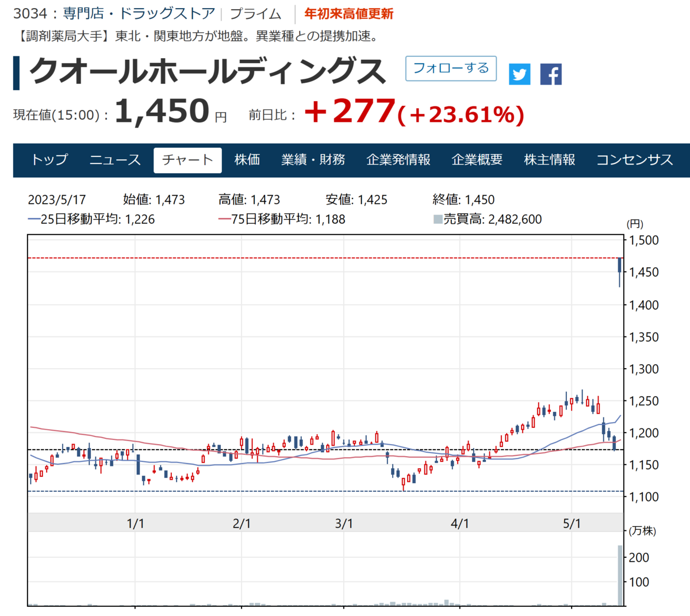Click the フォローする follow button

coord(451,68)
